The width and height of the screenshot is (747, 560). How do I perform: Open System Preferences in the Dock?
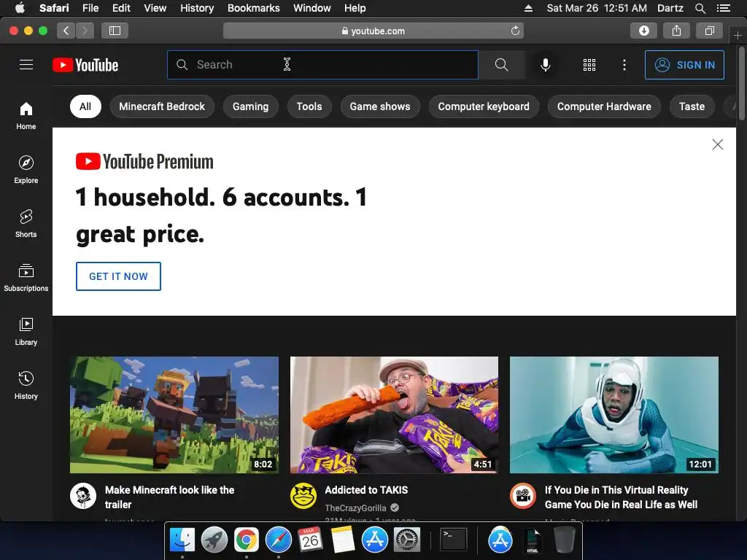pyautogui.click(x=407, y=540)
